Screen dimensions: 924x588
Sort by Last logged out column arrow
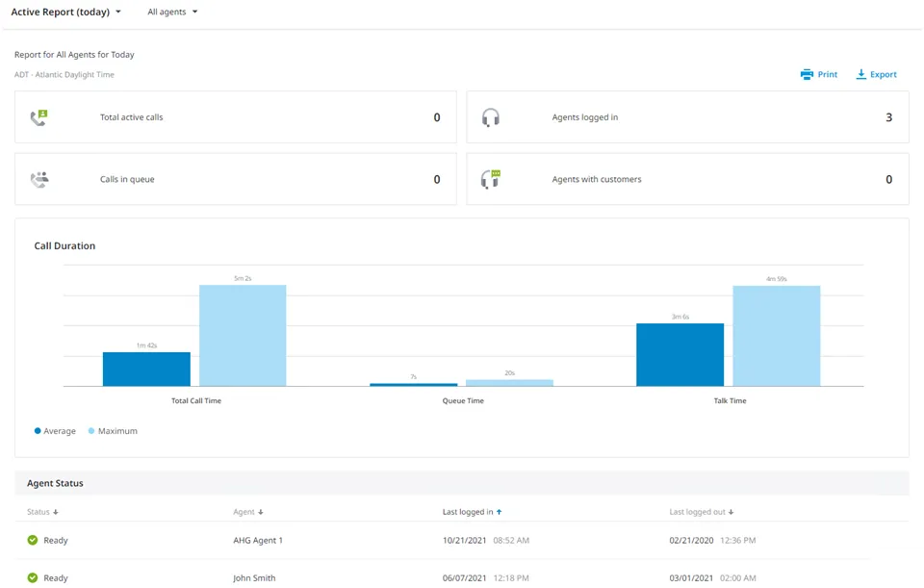click(x=731, y=512)
